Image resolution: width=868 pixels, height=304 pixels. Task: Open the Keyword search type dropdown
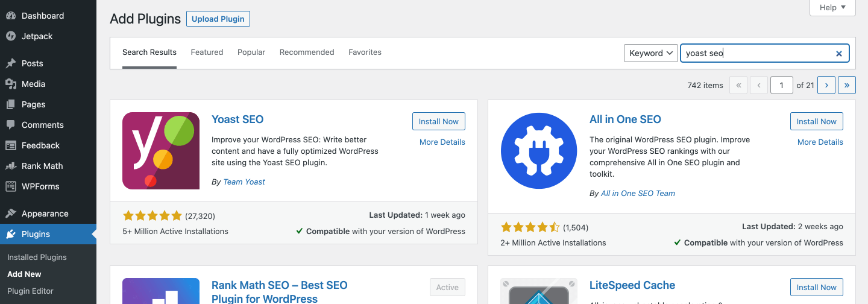651,53
